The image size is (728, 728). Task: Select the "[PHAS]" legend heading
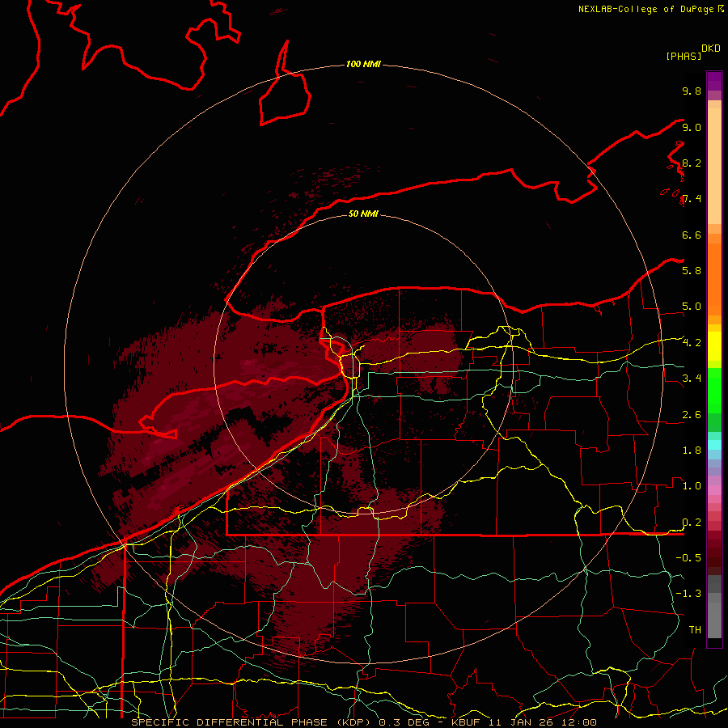pos(684,56)
